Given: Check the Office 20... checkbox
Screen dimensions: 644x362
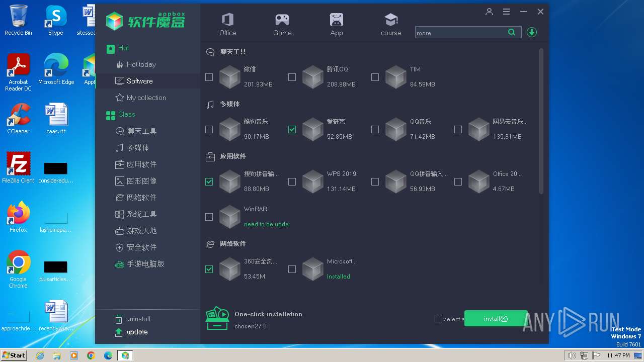Looking at the screenshot, I should coord(458,182).
